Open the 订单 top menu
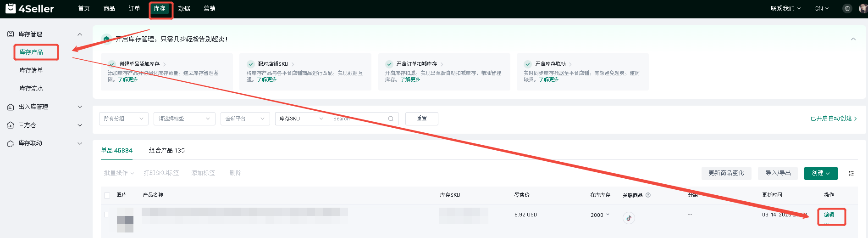This screenshot has width=868, height=238. [134, 8]
